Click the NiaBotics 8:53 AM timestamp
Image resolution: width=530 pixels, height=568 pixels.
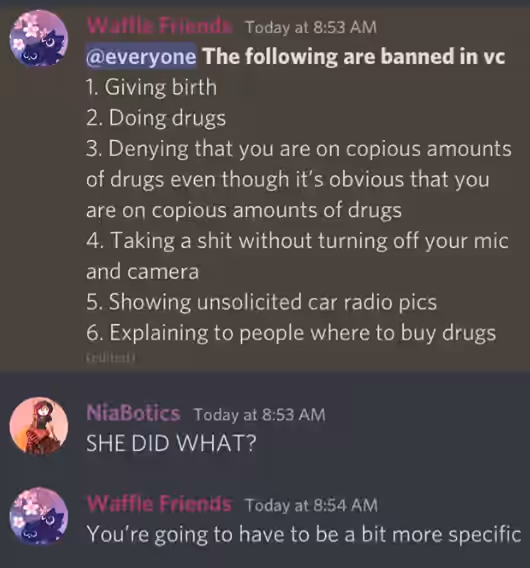click(x=259, y=415)
